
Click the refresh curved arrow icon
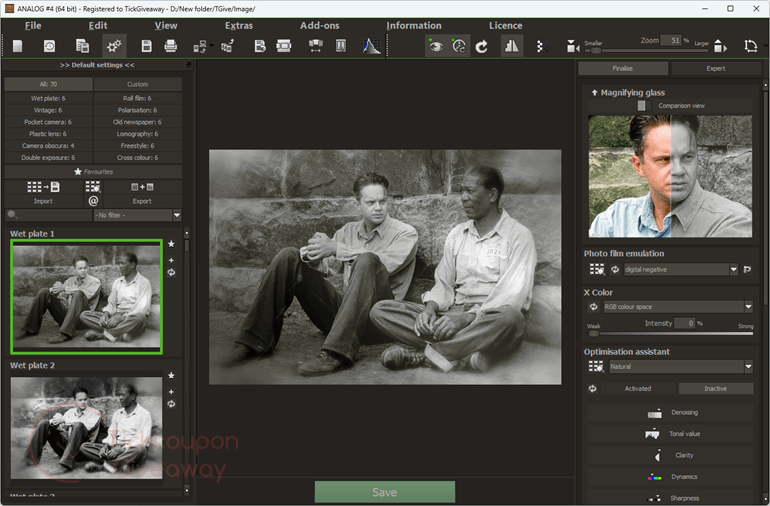[482, 46]
